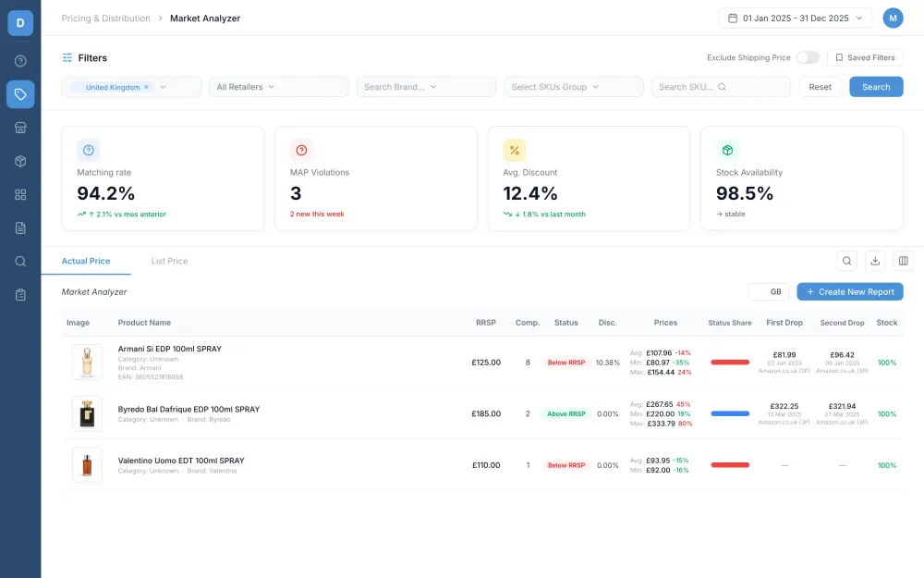Select the price tag sidebar icon

click(20, 94)
